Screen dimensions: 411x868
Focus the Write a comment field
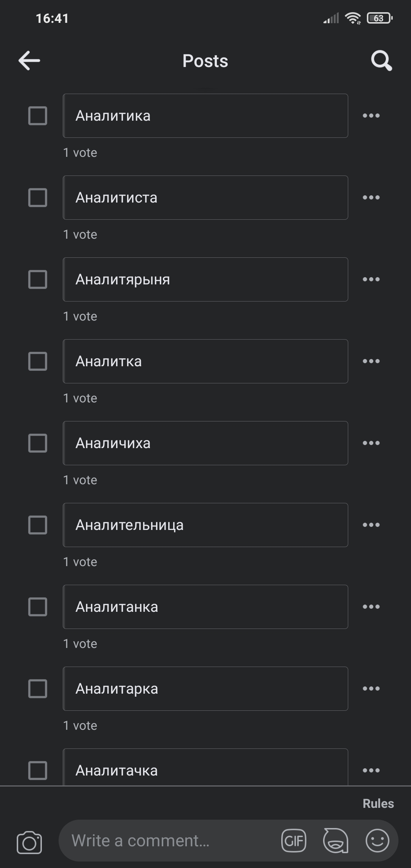coord(171,841)
